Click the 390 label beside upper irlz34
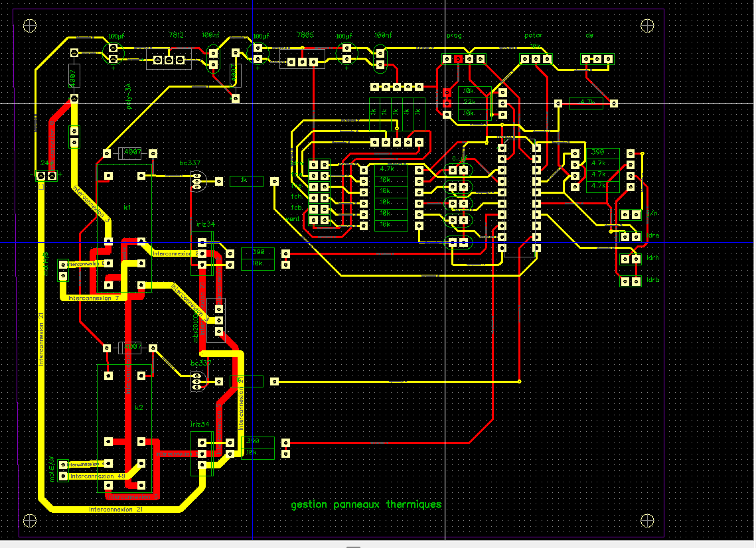756x548 pixels. pos(258,251)
